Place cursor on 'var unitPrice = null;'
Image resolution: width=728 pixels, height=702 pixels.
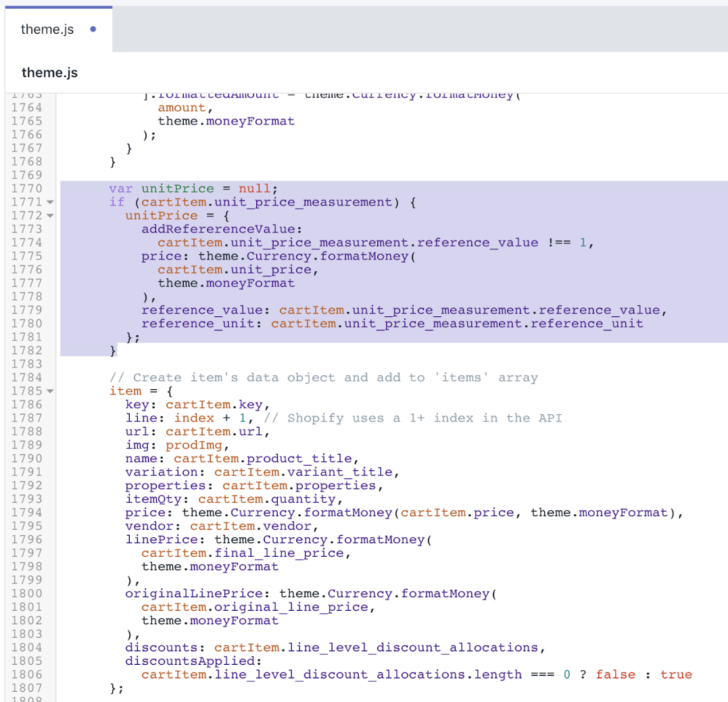pyautogui.click(x=193, y=189)
